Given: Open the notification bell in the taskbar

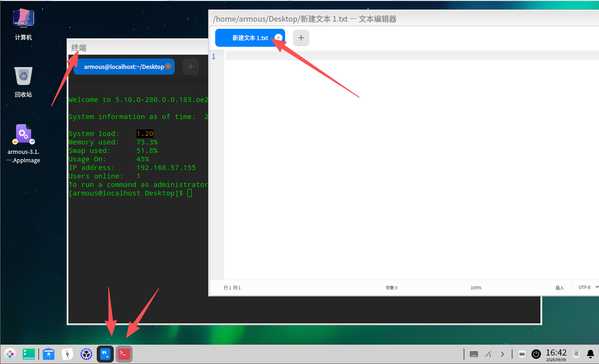Looking at the screenshot, I should tap(591, 354).
